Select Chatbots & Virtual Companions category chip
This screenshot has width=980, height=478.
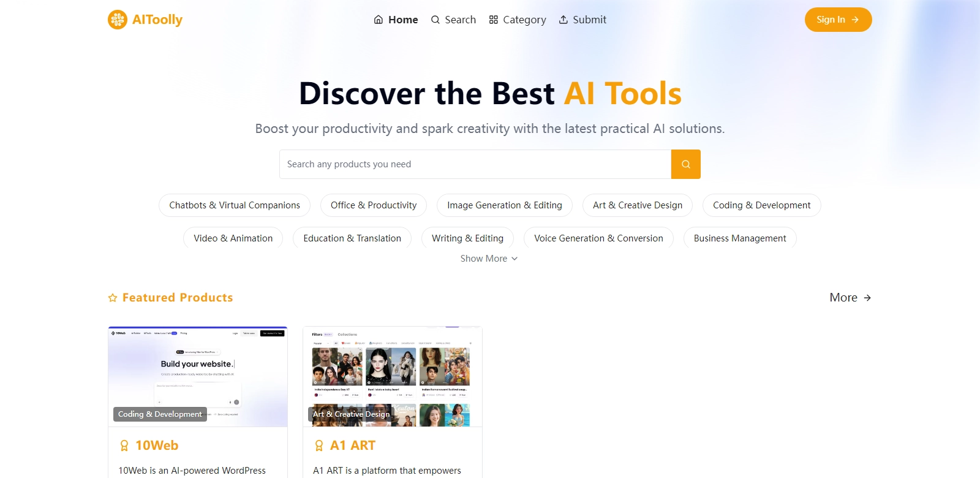235,205
